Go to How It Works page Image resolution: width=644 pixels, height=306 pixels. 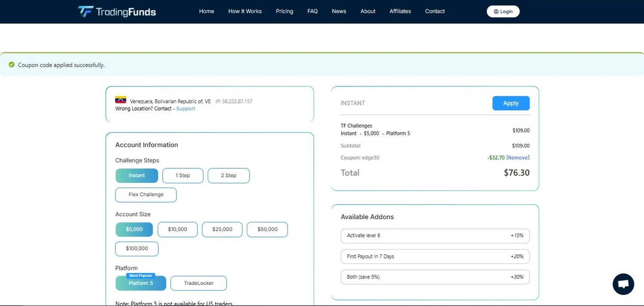(245, 11)
